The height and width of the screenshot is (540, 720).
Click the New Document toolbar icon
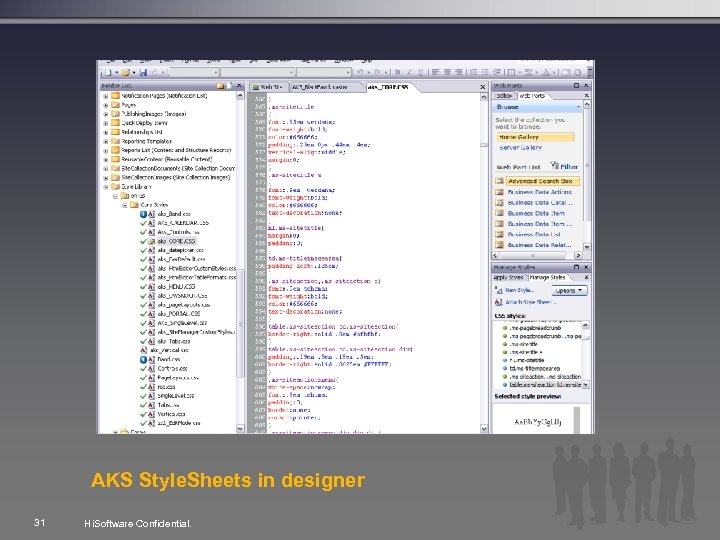coord(106,72)
